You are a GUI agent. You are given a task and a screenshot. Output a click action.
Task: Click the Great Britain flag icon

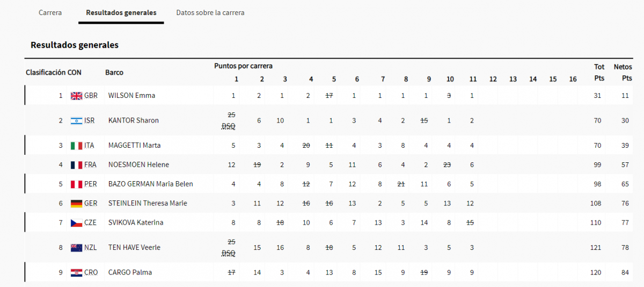[76, 96]
